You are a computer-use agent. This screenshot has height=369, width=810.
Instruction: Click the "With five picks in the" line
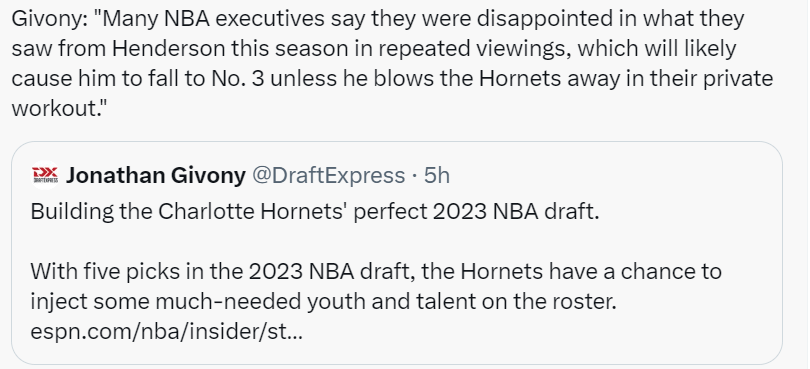pyautogui.click(x=376, y=272)
